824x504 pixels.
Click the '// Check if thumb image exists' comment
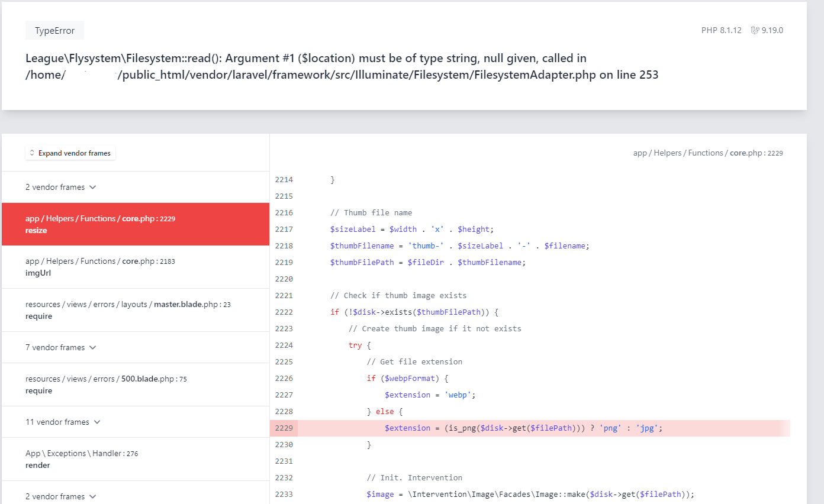coord(398,295)
